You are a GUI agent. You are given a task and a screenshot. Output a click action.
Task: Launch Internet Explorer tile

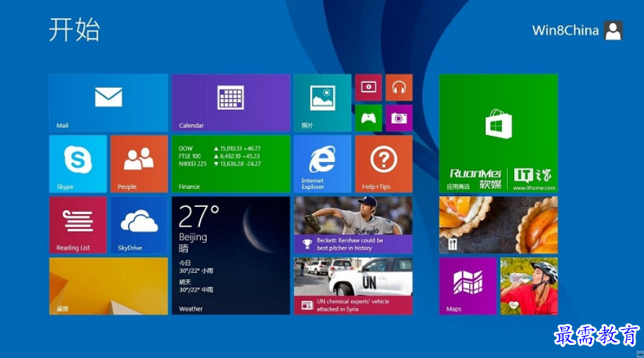[x=323, y=164]
